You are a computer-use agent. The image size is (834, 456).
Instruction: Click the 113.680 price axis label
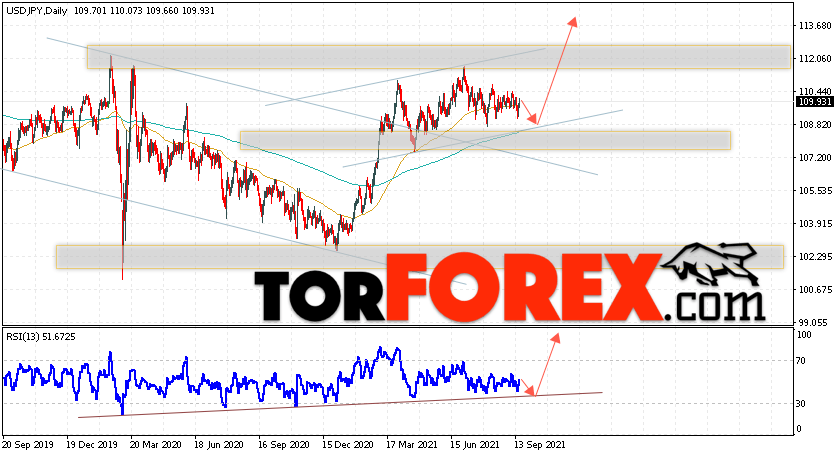click(815, 26)
